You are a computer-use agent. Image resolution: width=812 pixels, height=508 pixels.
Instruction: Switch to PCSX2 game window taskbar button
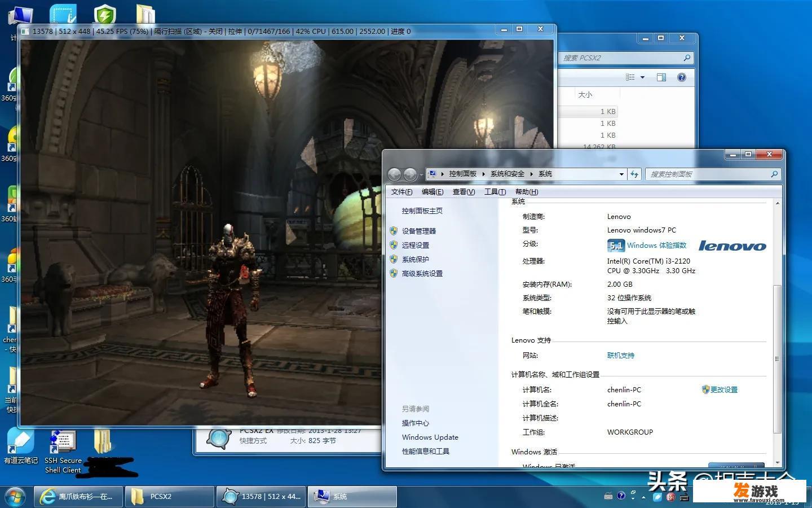(x=261, y=497)
